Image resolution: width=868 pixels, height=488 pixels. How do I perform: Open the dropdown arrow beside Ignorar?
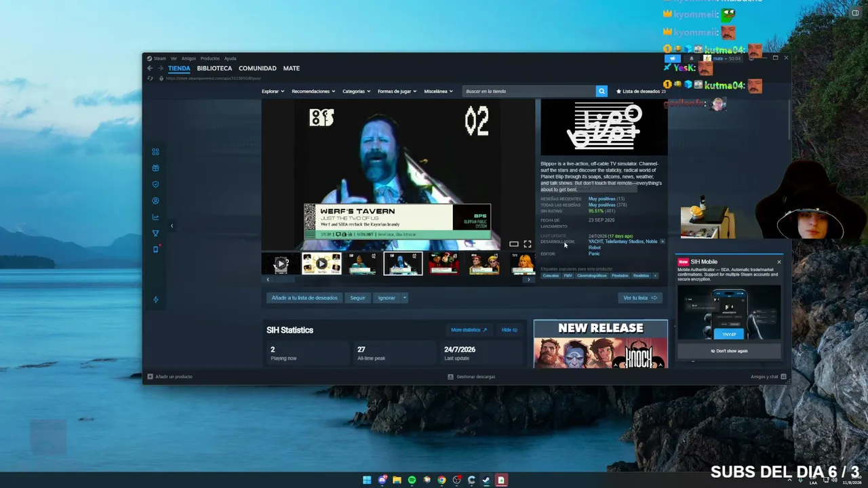pos(405,298)
